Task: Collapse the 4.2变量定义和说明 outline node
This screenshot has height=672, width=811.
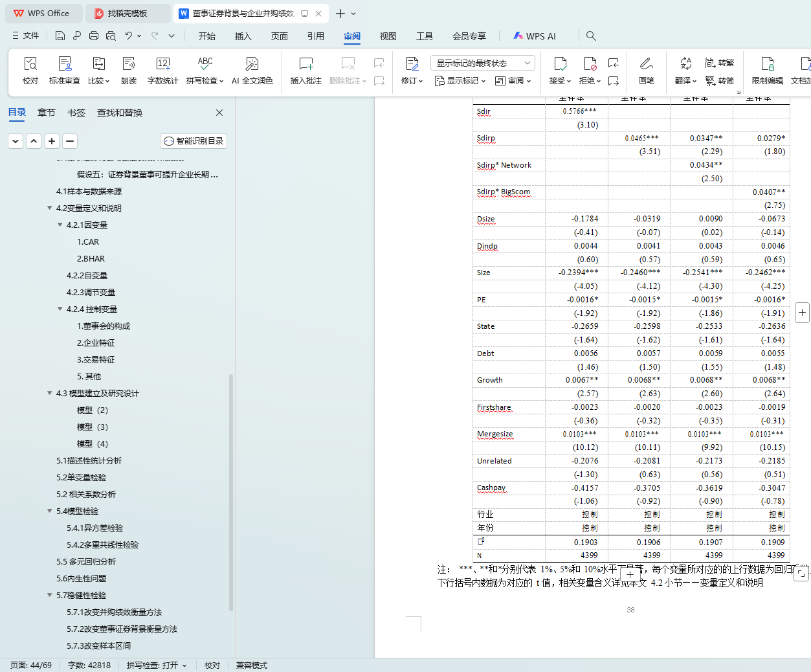Action: click(49, 208)
